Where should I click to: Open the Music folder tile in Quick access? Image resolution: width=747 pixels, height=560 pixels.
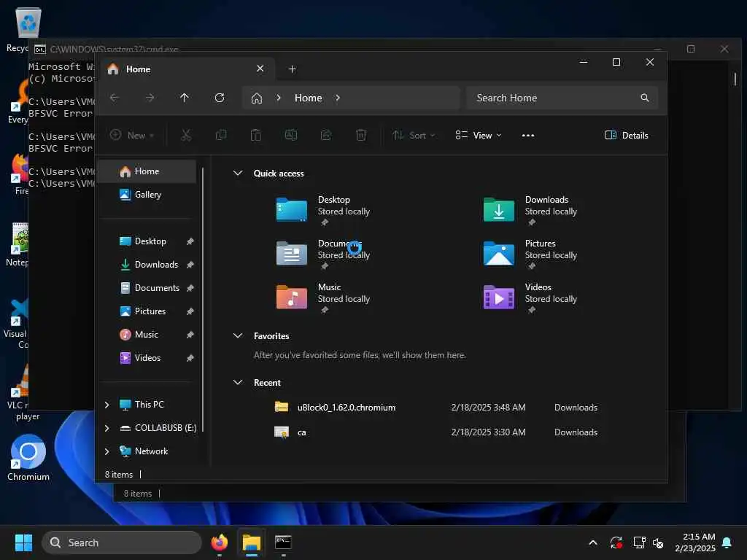coord(324,298)
